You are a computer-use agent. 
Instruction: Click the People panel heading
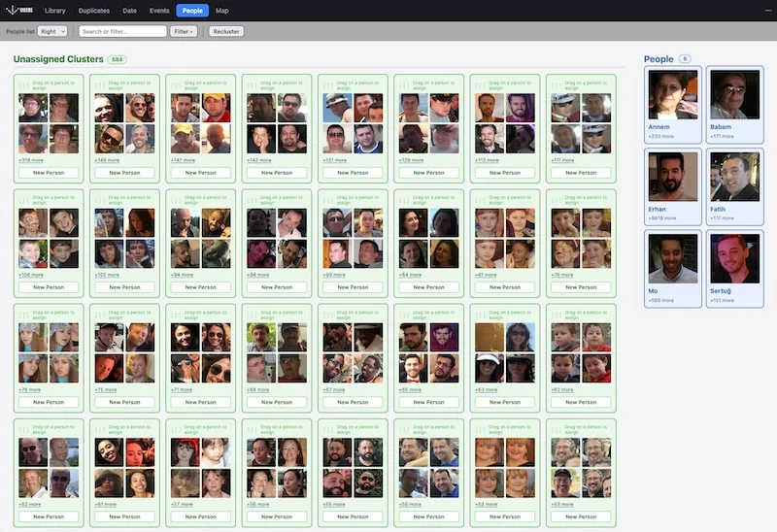pos(659,59)
